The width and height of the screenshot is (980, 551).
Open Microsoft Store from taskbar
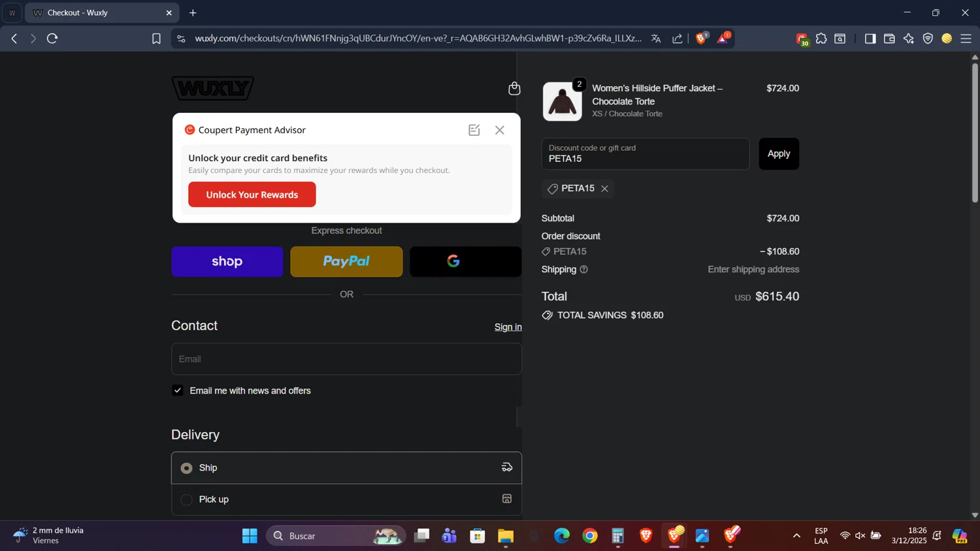[478, 536]
